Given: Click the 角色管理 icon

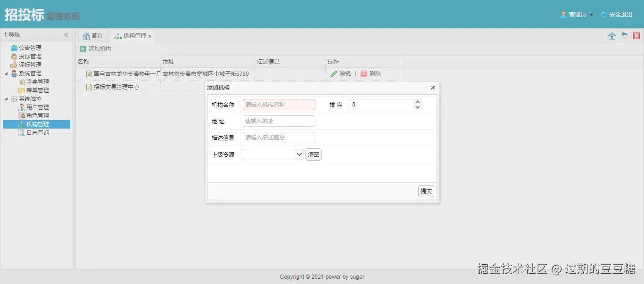Looking at the screenshot, I should point(22,116).
